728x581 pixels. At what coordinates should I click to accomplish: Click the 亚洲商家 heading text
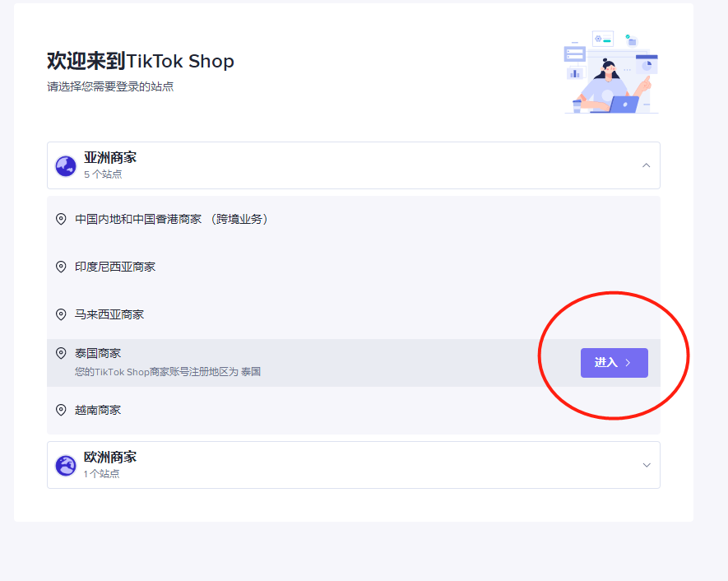(x=110, y=158)
